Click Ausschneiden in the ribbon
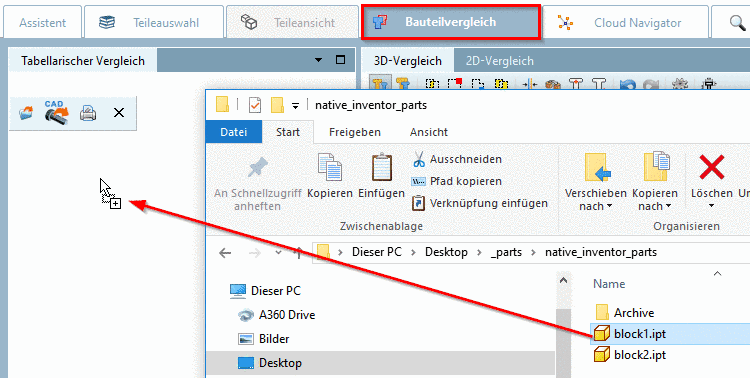The image size is (750, 378). click(457, 159)
